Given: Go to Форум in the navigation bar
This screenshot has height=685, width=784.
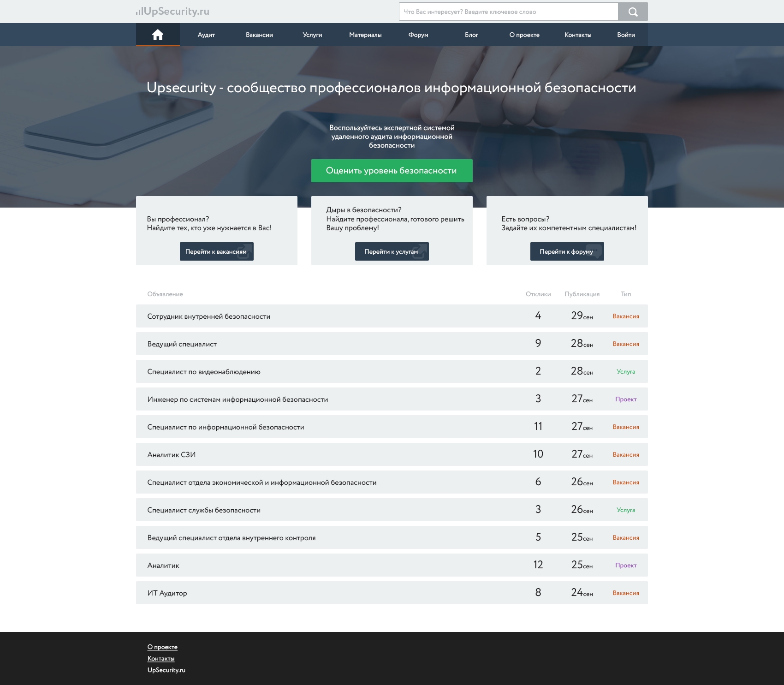Looking at the screenshot, I should point(418,35).
